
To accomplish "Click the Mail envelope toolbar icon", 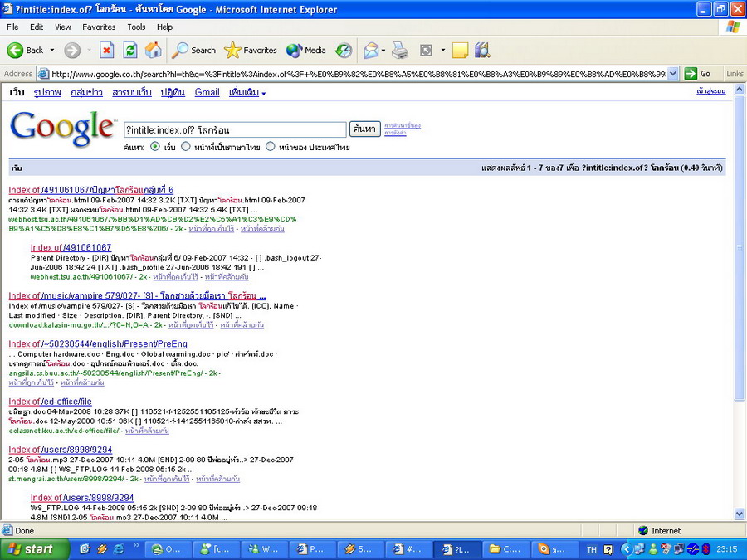I will click(x=371, y=50).
